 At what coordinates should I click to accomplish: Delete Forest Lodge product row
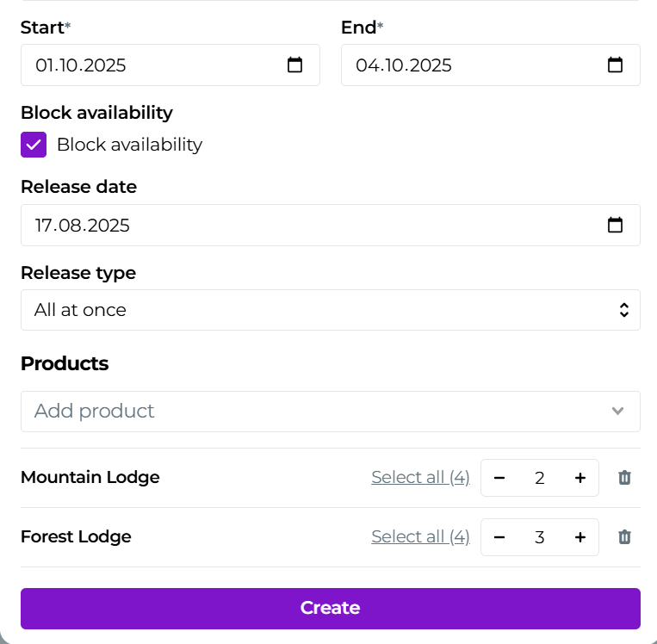click(625, 537)
